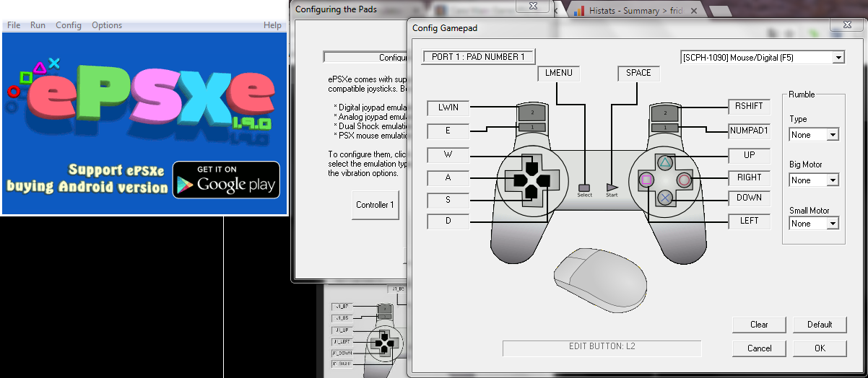Click the A key mapping field
The height and width of the screenshot is (378, 868).
coord(448,177)
